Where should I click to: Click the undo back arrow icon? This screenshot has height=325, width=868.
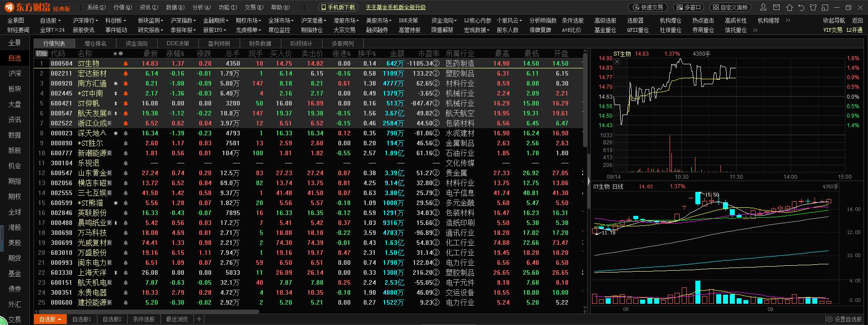tap(801, 7)
